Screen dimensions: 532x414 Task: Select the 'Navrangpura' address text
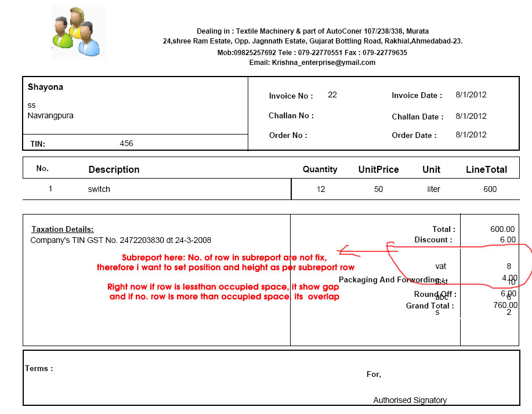pos(50,115)
